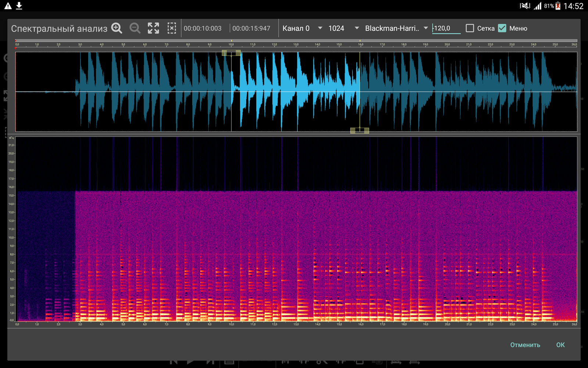Enable the Сетка grid checkbox
Image resolution: width=588 pixels, height=368 pixels.
click(470, 28)
